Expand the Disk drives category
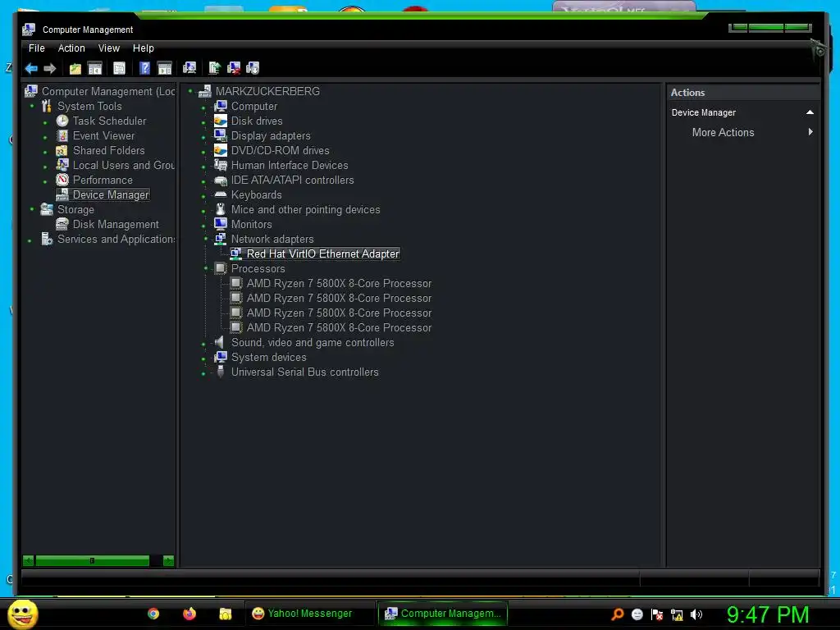 tap(203, 123)
